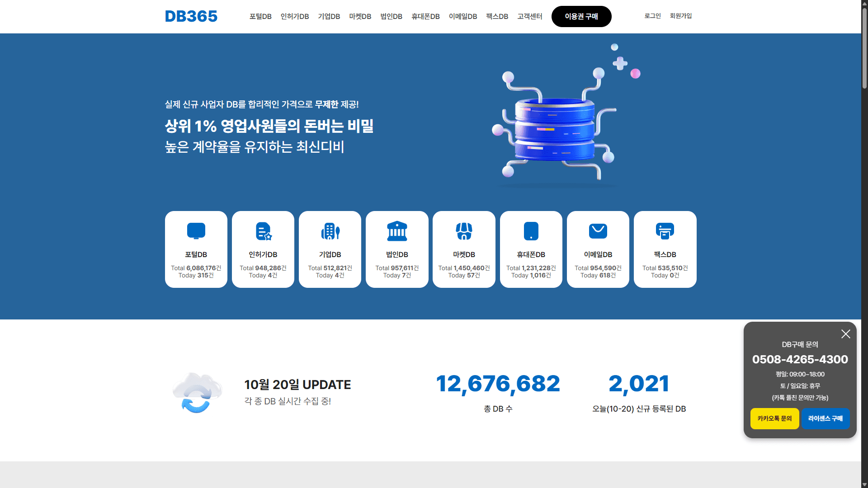This screenshot has width=868, height=488.
Task: Click Total 1,450,460건 text
Action: click(464, 268)
